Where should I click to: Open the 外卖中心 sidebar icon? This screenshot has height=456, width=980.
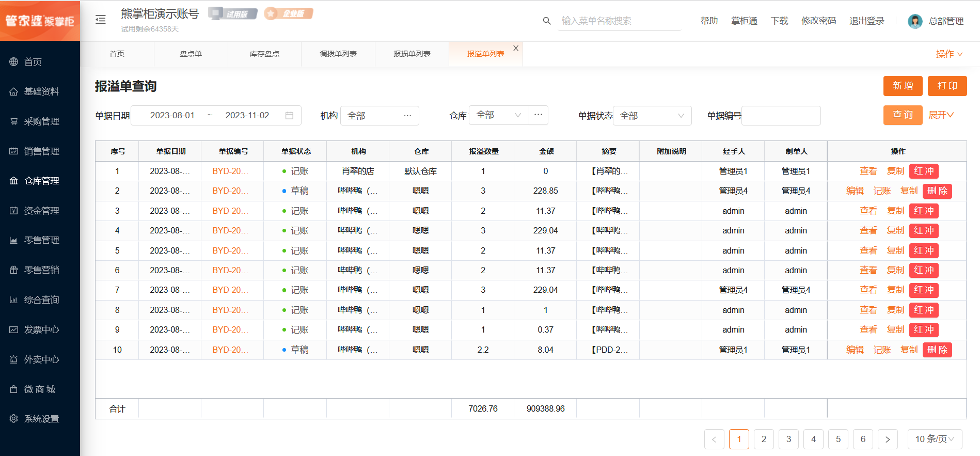pyautogui.click(x=14, y=359)
